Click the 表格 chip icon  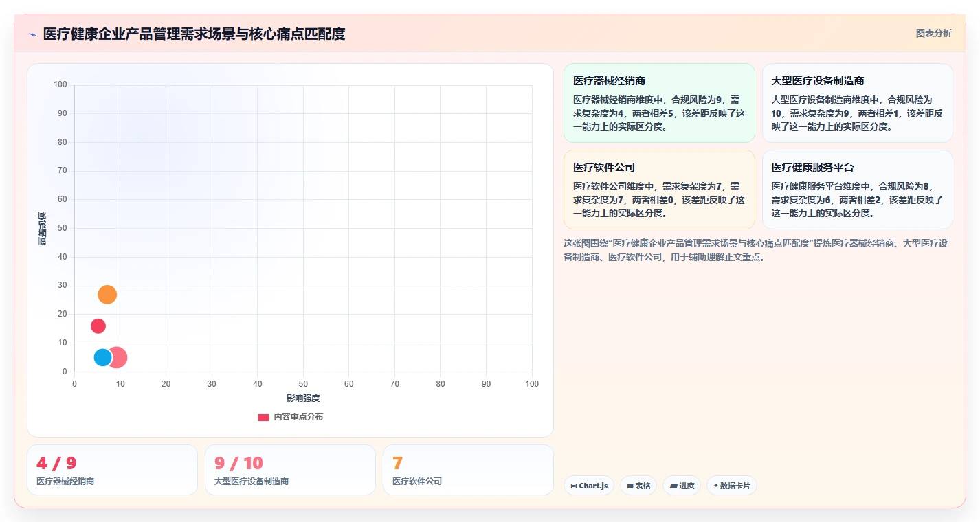pos(630,486)
